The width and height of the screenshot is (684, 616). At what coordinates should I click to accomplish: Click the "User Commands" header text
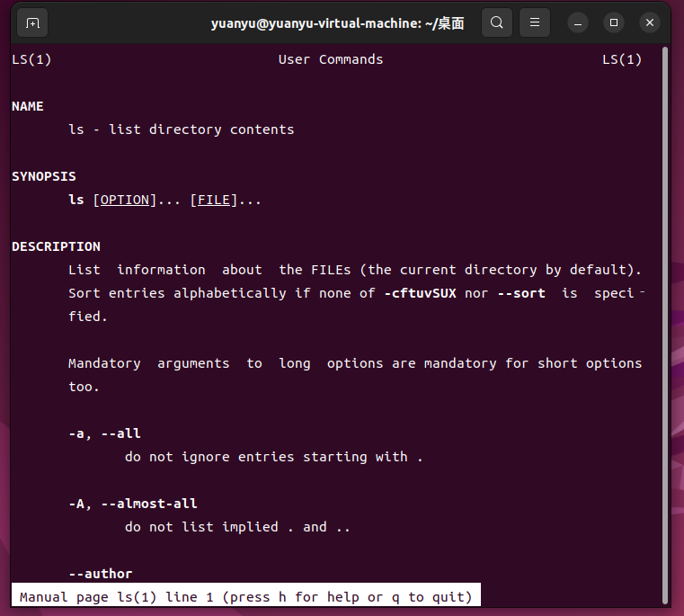point(331,59)
